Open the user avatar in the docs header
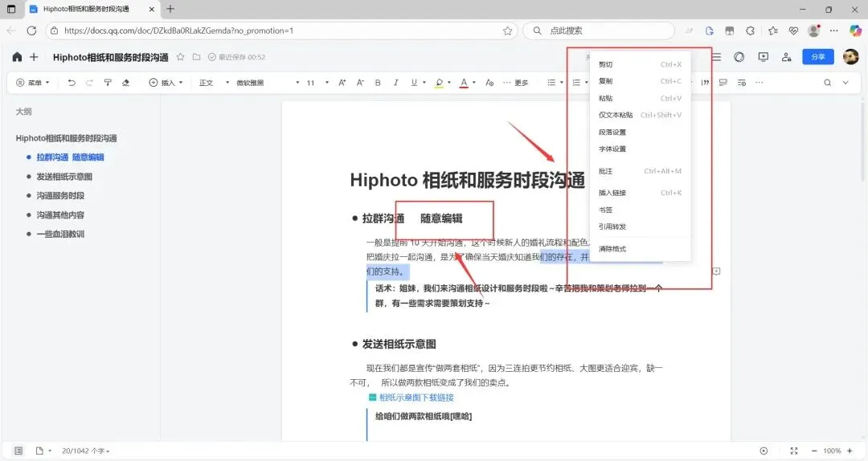Viewport: 868px width, 461px height. click(x=851, y=56)
